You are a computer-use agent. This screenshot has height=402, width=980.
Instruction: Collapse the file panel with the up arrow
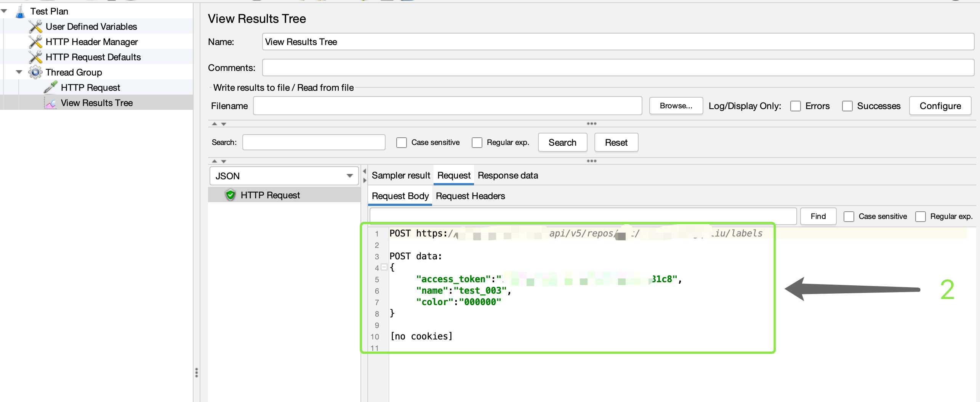coord(215,124)
